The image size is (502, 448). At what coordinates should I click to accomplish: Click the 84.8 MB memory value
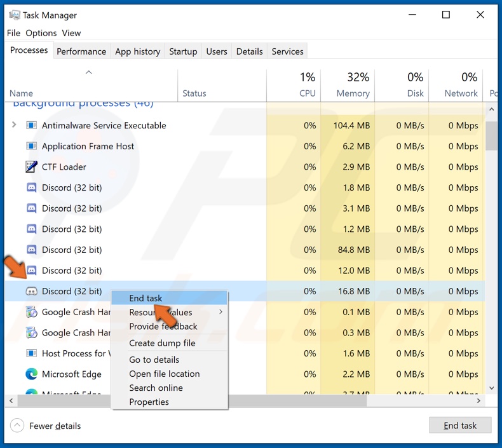(x=354, y=250)
